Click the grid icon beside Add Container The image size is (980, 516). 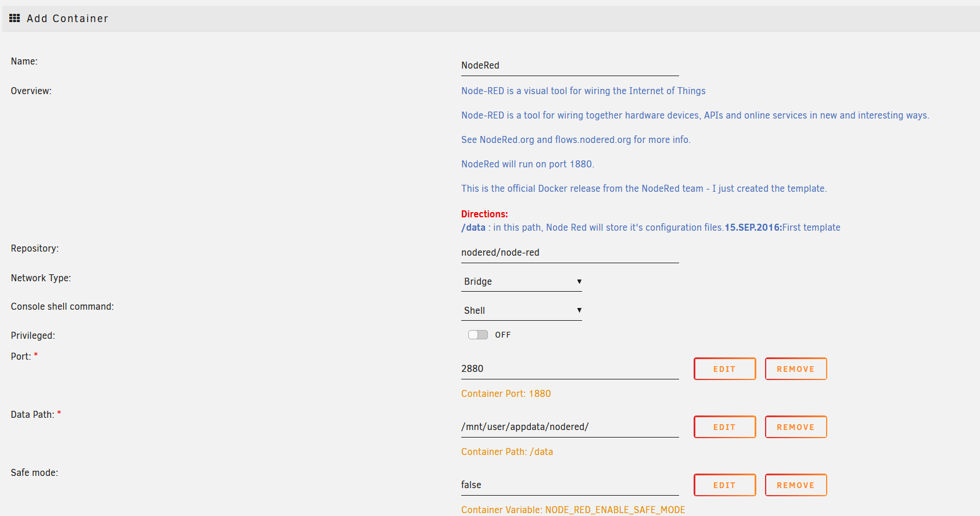point(15,19)
